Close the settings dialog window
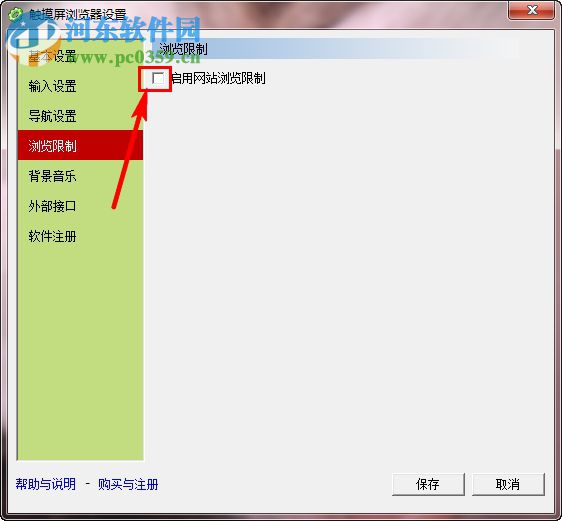This screenshot has width=562, height=521. click(x=531, y=10)
